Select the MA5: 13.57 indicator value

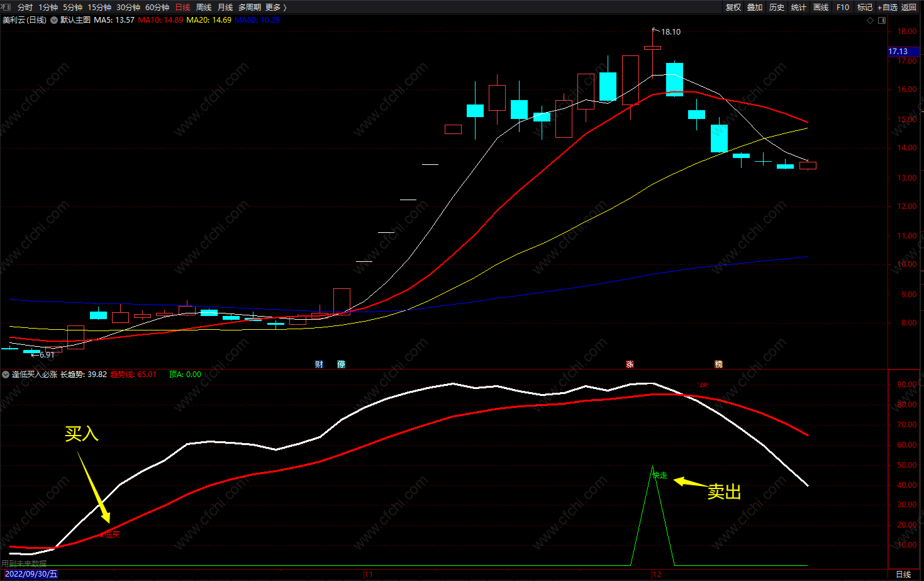(x=114, y=20)
